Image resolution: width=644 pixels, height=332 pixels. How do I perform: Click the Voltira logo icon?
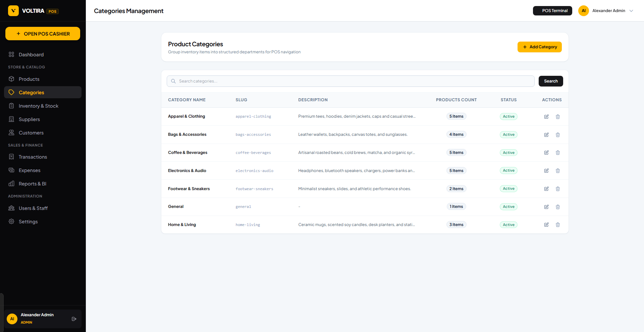[x=13, y=11]
